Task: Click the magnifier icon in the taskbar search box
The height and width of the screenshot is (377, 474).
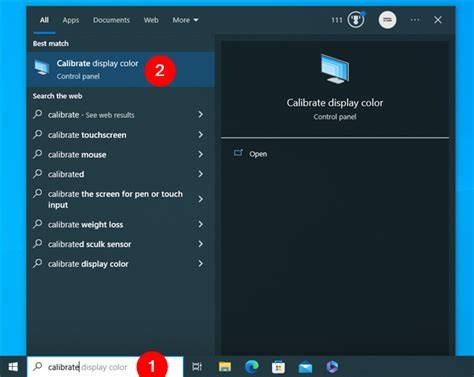Action: click(38, 367)
